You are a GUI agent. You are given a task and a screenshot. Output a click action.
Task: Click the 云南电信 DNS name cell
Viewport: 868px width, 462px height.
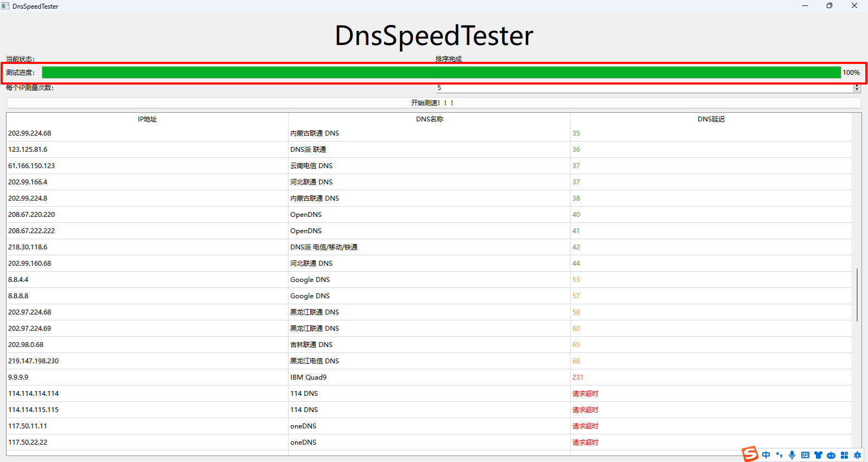[429, 165]
